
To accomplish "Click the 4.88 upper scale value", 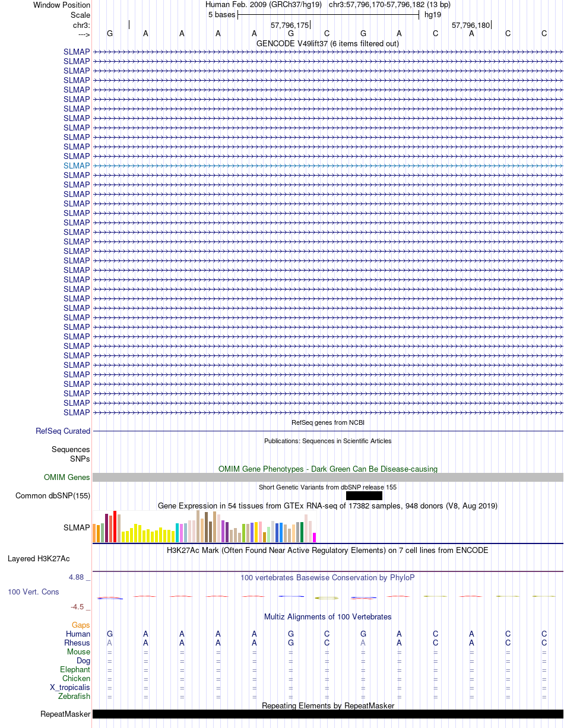I will tap(77, 577).
